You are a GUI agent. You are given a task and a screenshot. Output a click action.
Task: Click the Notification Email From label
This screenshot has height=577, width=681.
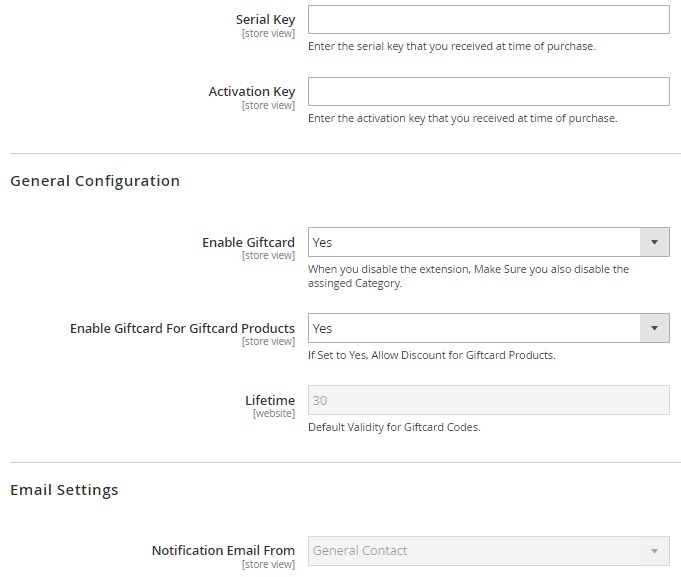223,550
